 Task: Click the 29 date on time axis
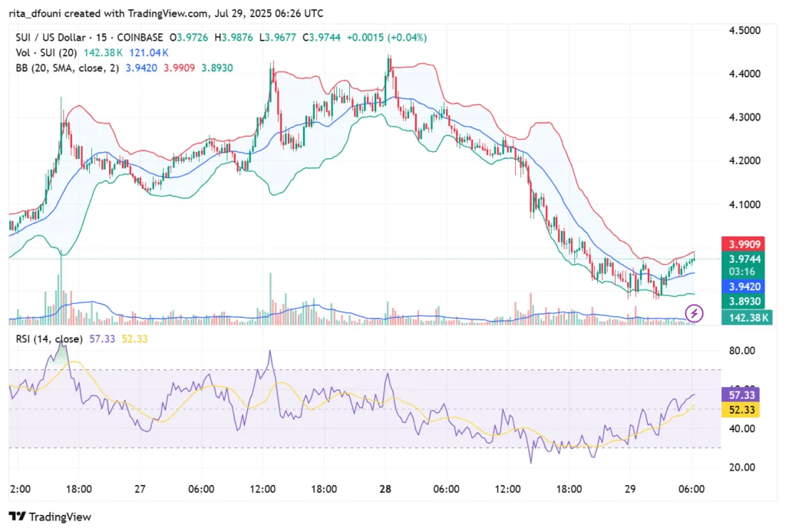[x=629, y=488]
